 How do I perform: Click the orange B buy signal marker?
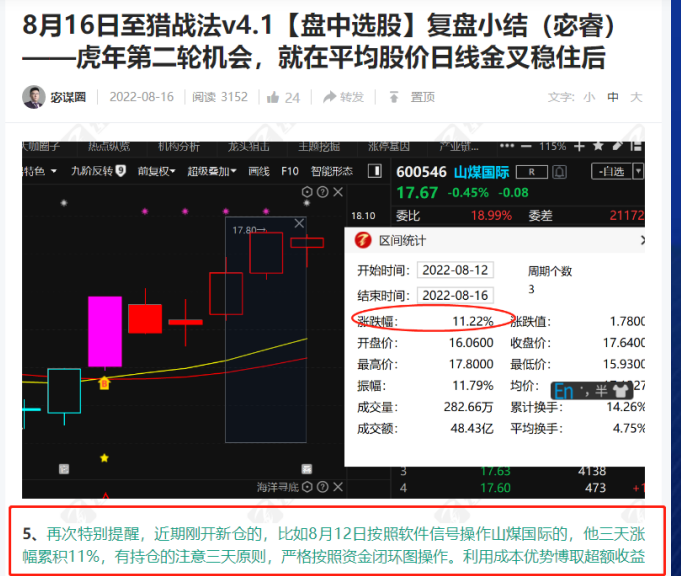point(104,383)
